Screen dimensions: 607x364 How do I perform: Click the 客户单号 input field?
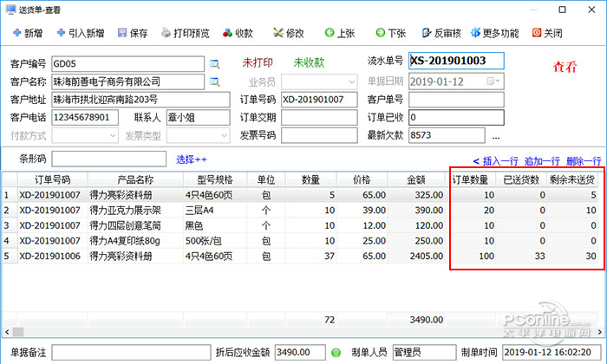[456, 100]
